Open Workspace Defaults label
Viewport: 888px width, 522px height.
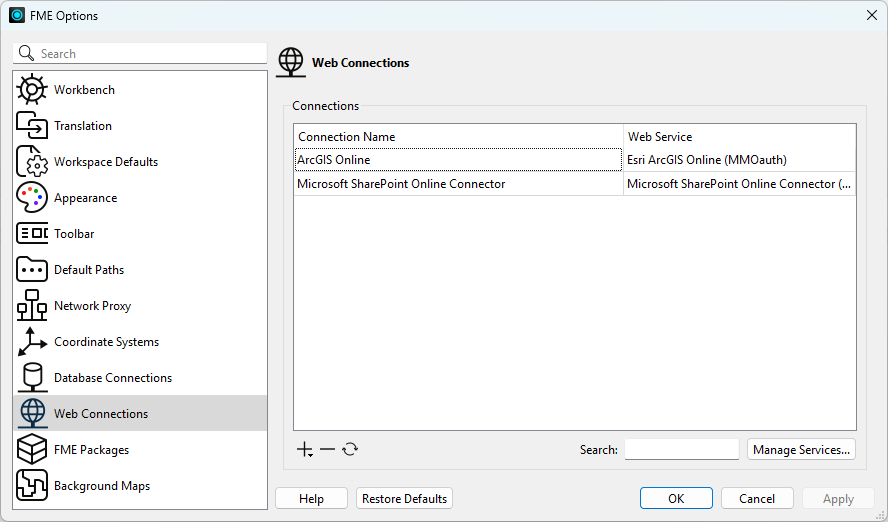(106, 162)
